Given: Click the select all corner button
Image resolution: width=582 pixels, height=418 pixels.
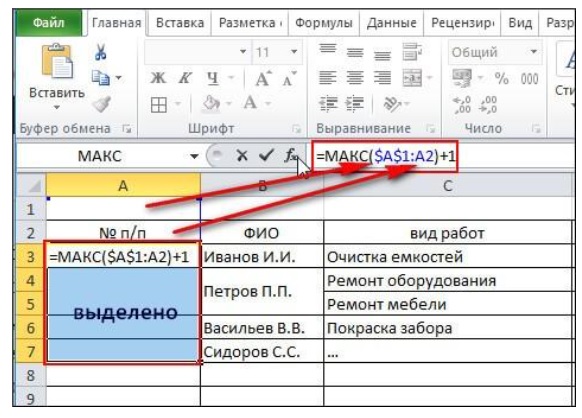Looking at the screenshot, I should 31,186.
